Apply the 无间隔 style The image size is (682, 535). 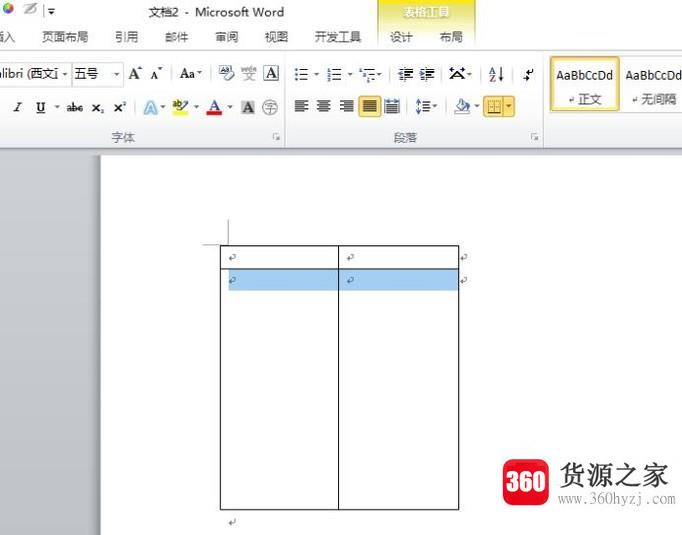(653, 84)
